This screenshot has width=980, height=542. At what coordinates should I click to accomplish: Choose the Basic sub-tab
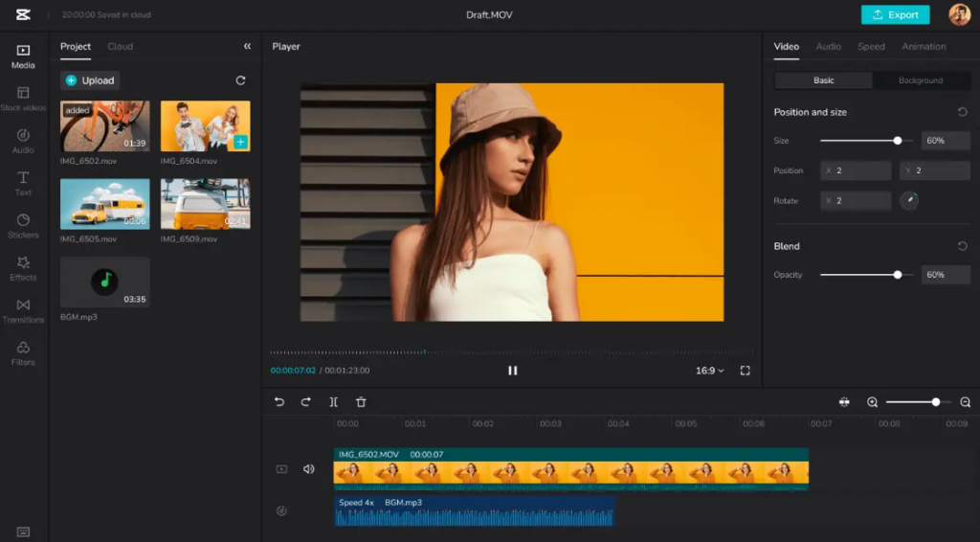click(823, 80)
